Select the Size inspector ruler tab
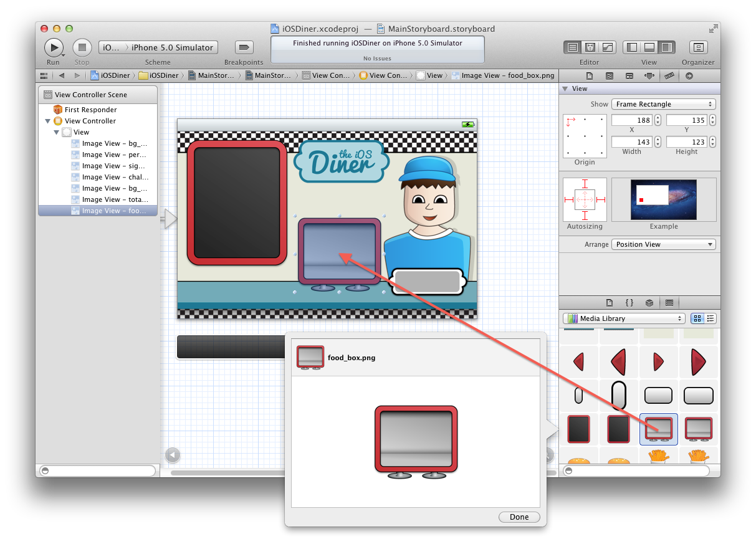Viewport: 756px width, 539px height. click(669, 76)
